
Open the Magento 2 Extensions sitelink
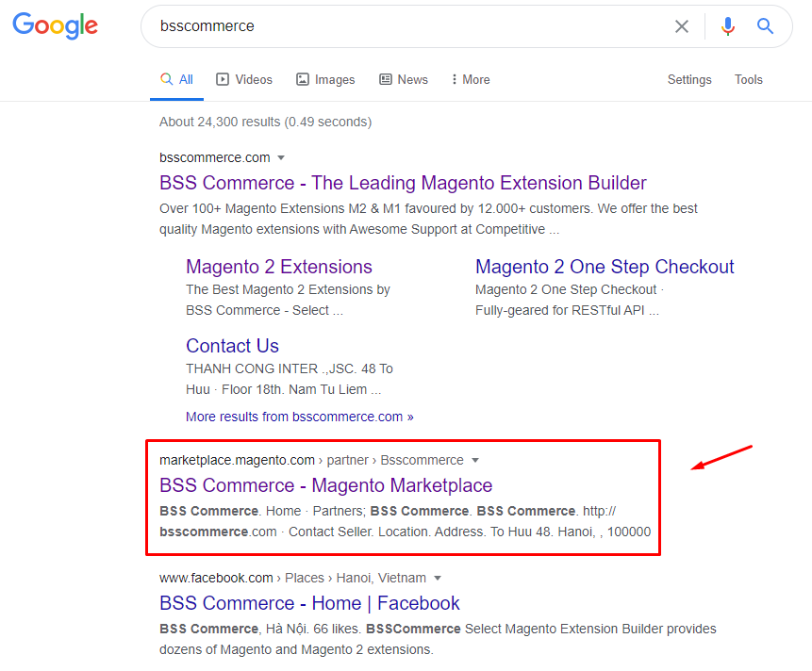279,267
